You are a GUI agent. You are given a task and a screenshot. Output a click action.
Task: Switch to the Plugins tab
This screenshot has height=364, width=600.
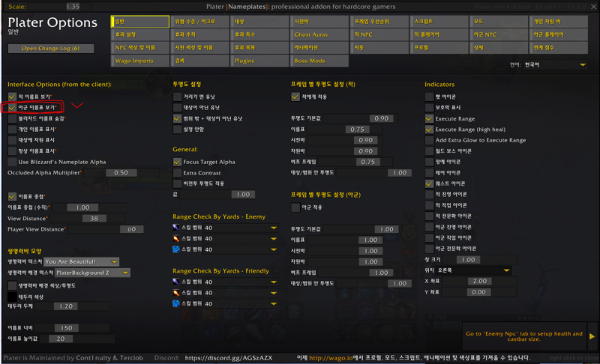point(259,61)
